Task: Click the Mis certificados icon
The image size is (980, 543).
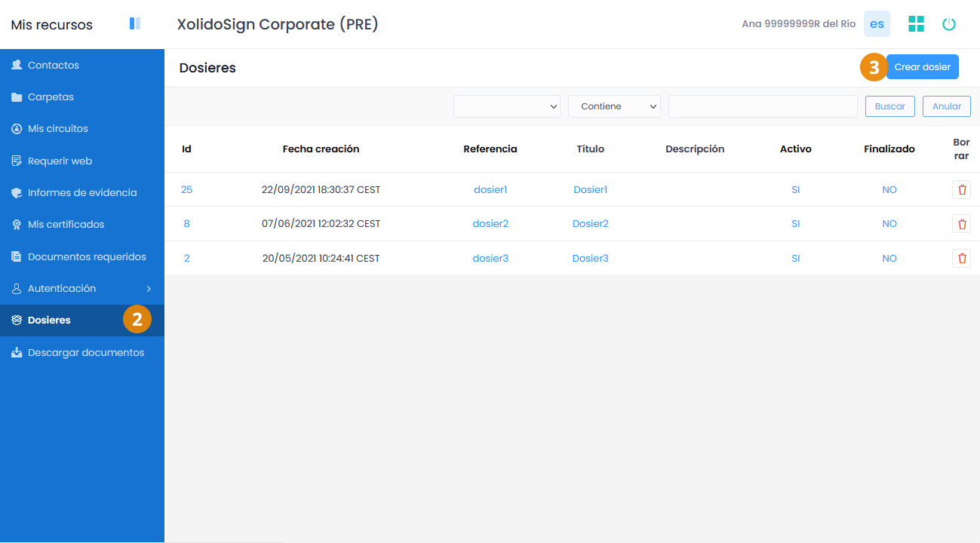Action: click(x=17, y=225)
